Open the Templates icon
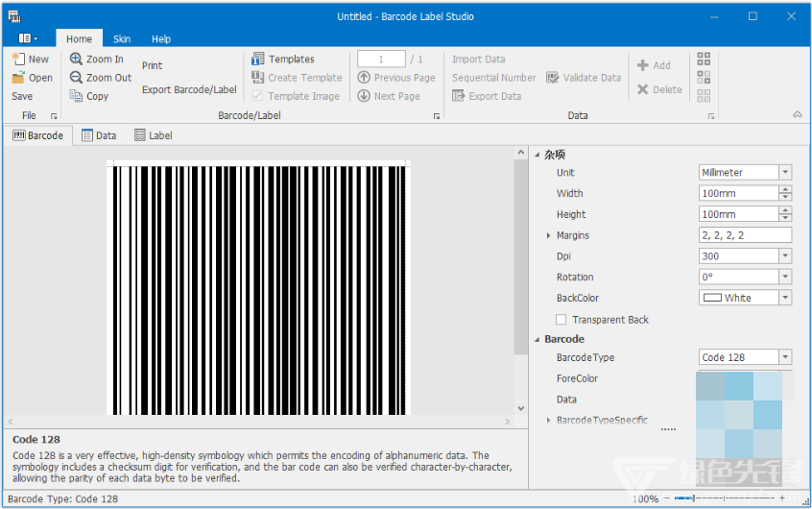Viewport: 812px width, 509px height. (x=258, y=59)
